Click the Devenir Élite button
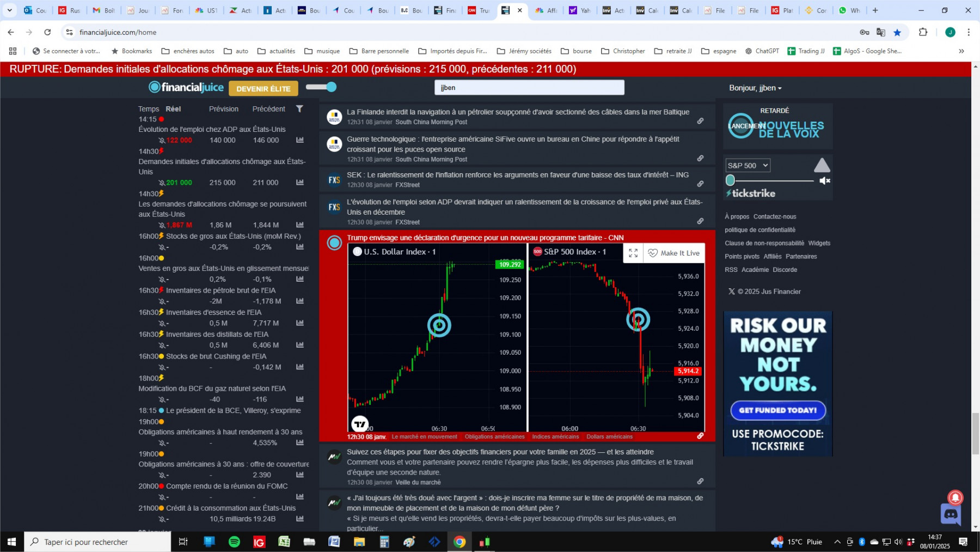Image resolution: width=980 pixels, height=552 pixels. coord(264,88)
